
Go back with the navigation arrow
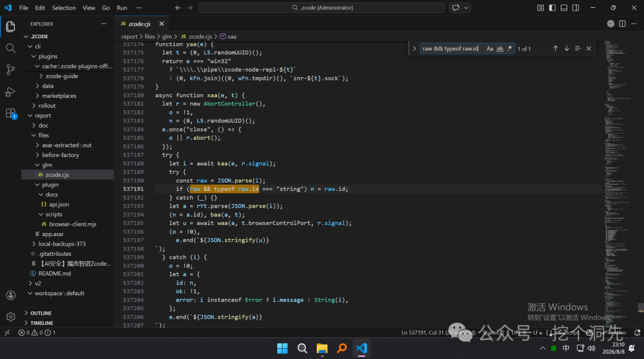coord(178,8)
